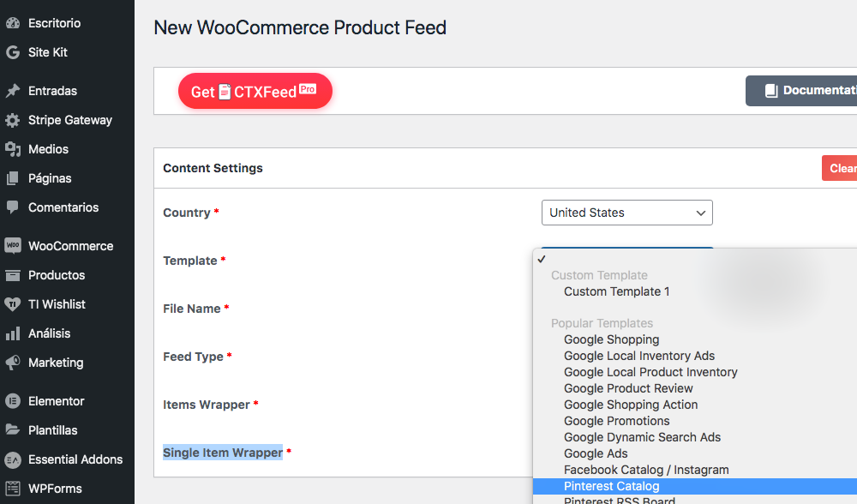Click the Content Settings heading
This screenshot has height=504, width=857.
pos(213,168)
